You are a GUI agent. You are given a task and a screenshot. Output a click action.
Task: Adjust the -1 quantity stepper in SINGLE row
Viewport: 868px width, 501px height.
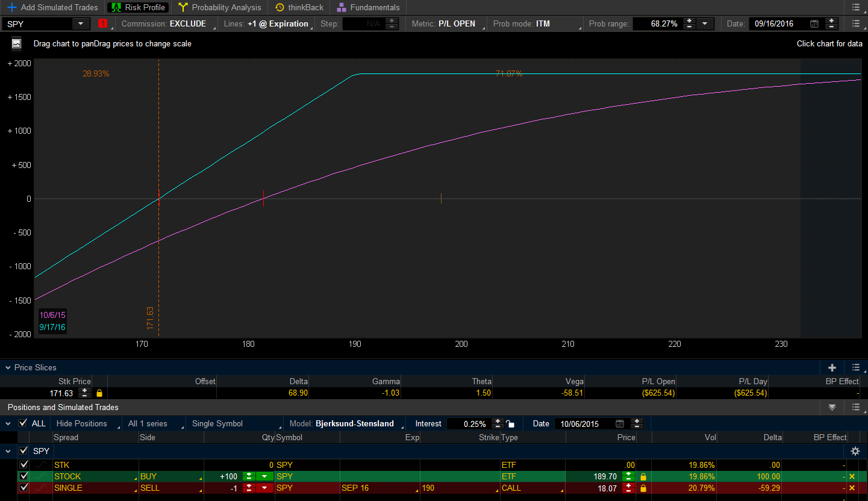(249, 488)
